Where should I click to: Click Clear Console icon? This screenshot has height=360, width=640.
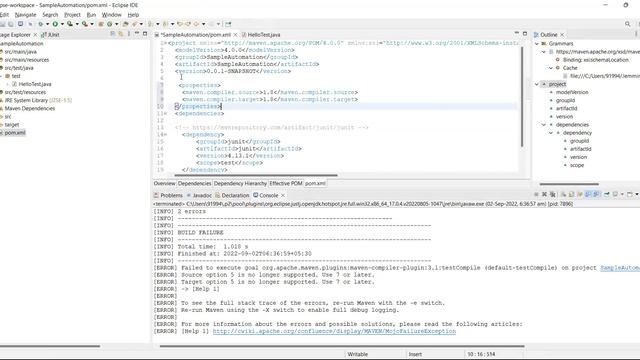pos(564,195)
